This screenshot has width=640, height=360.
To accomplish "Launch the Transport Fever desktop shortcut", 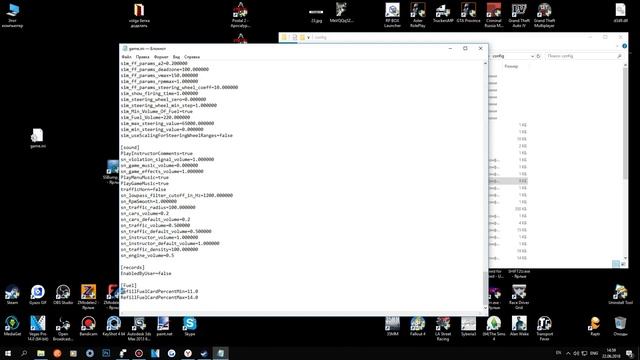I will tap(544, 328).
